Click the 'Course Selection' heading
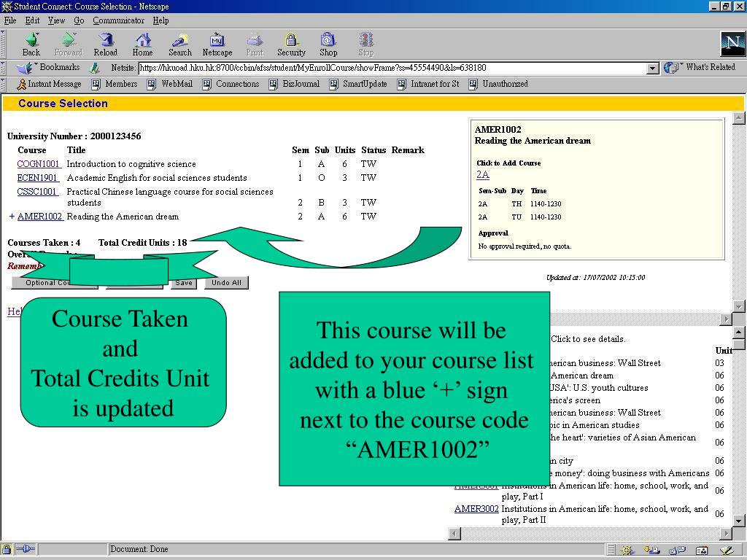 [63, 104]
